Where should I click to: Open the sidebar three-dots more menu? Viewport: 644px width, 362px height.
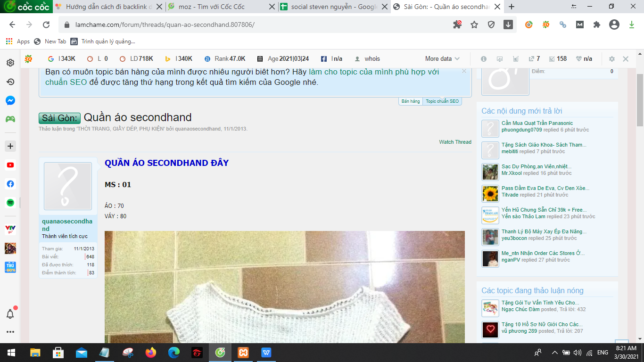pyautogui.click(x=10, y=332)
